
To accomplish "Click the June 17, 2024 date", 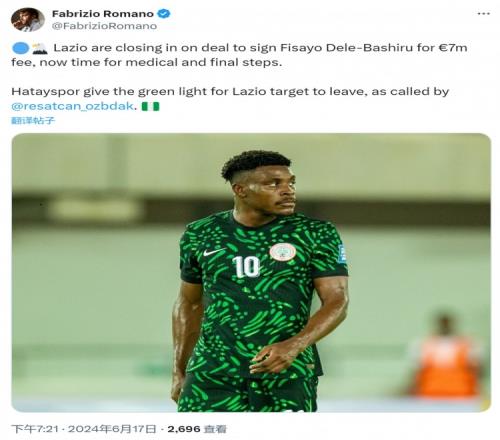I will point(112,429).
